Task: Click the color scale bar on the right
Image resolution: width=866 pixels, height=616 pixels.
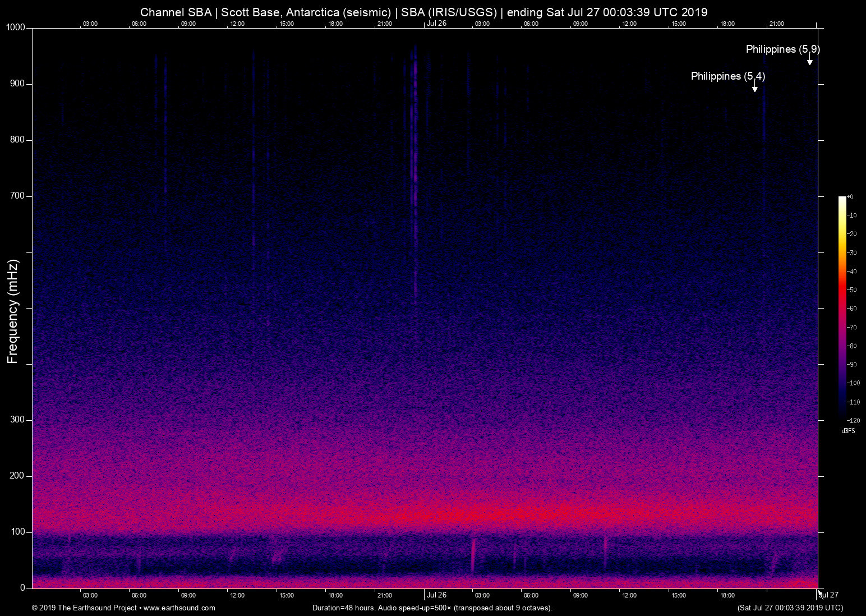Action: (842, 307)
